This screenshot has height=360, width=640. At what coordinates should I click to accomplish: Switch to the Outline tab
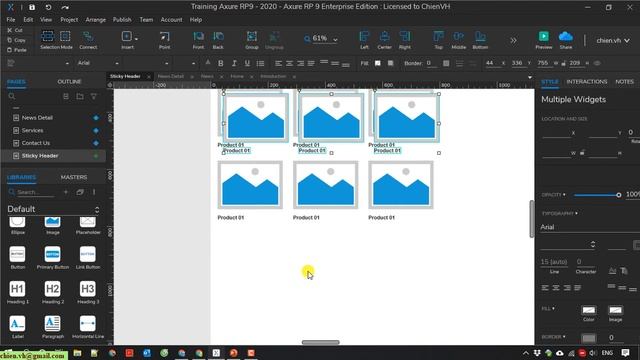click(x=69, y=82)
